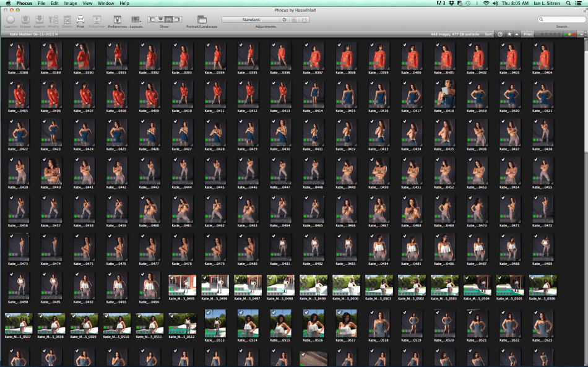The height and width of the screenshot is (367, 588).
Task: Toggle the red color filter dot
Action: (x=574, y=34)
